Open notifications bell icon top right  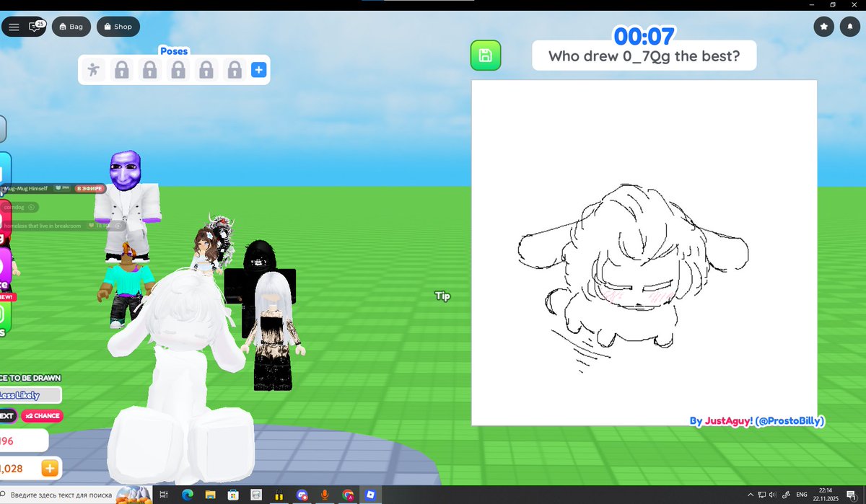point(849,27)
